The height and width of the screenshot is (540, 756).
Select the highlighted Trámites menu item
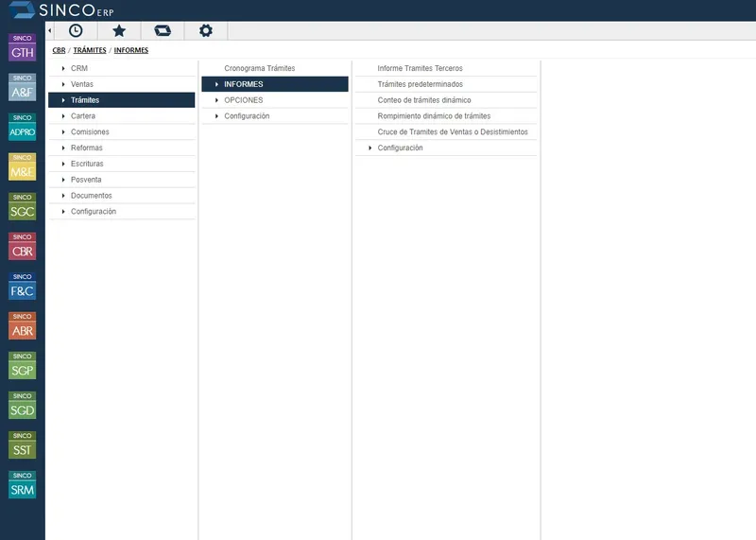coord(122,100)
